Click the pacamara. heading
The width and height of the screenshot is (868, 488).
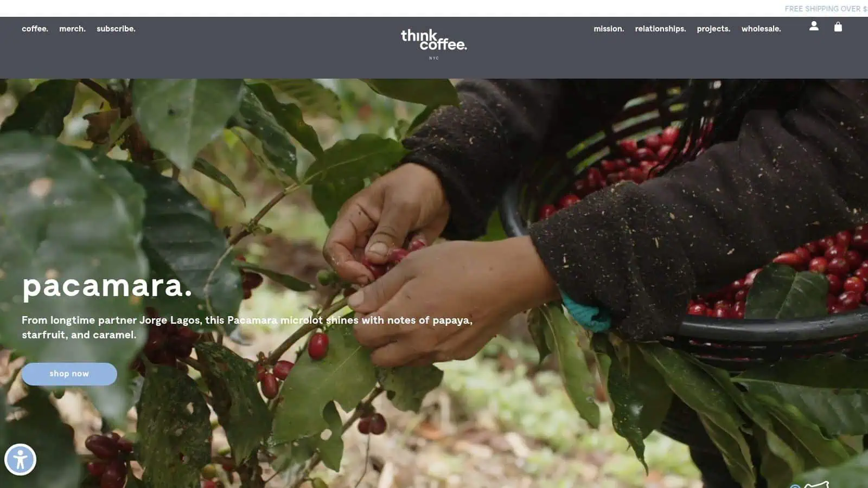(107, 286)
